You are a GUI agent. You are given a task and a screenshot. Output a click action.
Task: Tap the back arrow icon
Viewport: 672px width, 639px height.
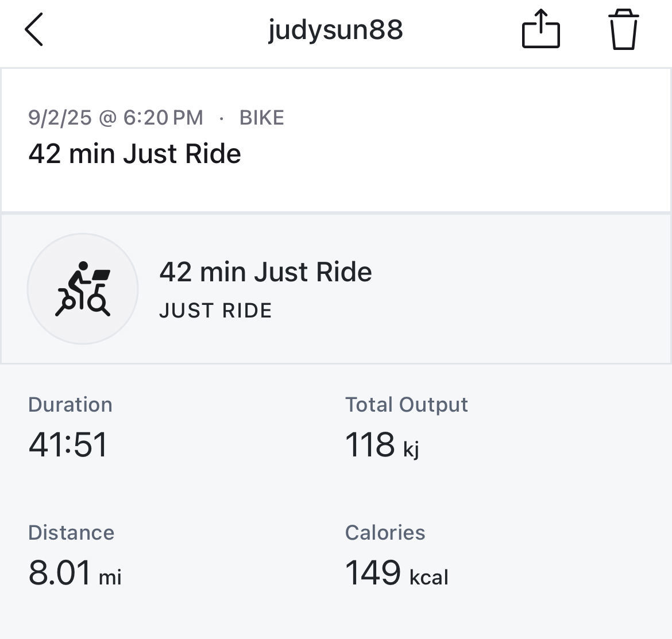(34, 29)
